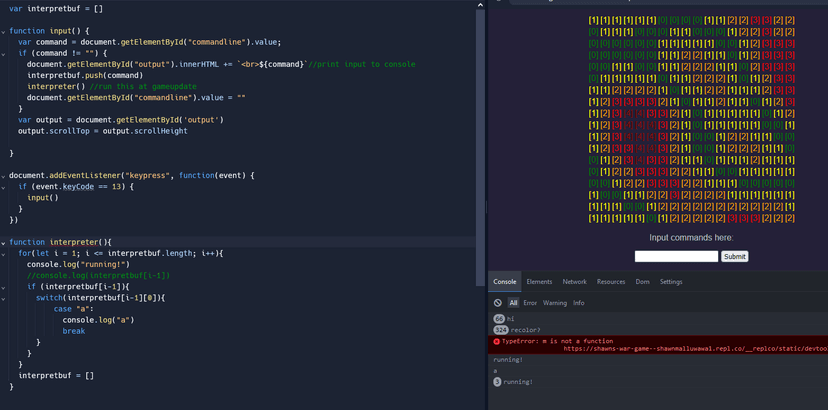The height and width of the screenshot is (410, 828).
Task: Clear the console with the ban icon
Action: click(x=498, y=302)
